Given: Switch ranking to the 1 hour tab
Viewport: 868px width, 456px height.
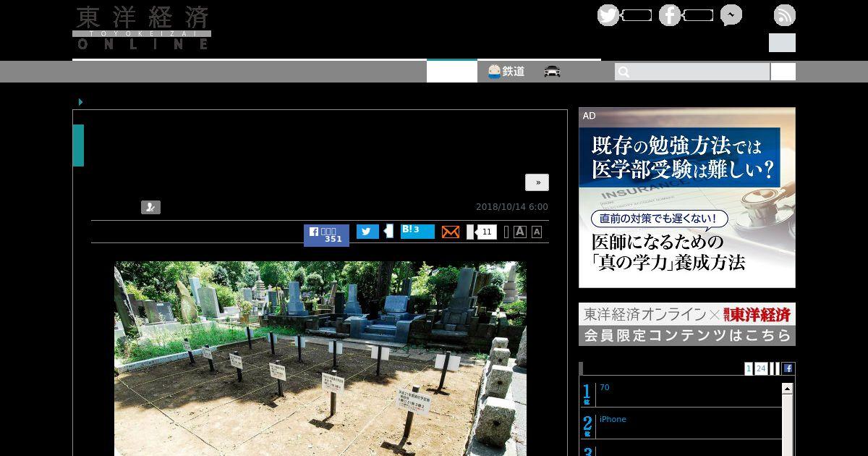Looking at the screenshot, I should (x=749, y=368).
